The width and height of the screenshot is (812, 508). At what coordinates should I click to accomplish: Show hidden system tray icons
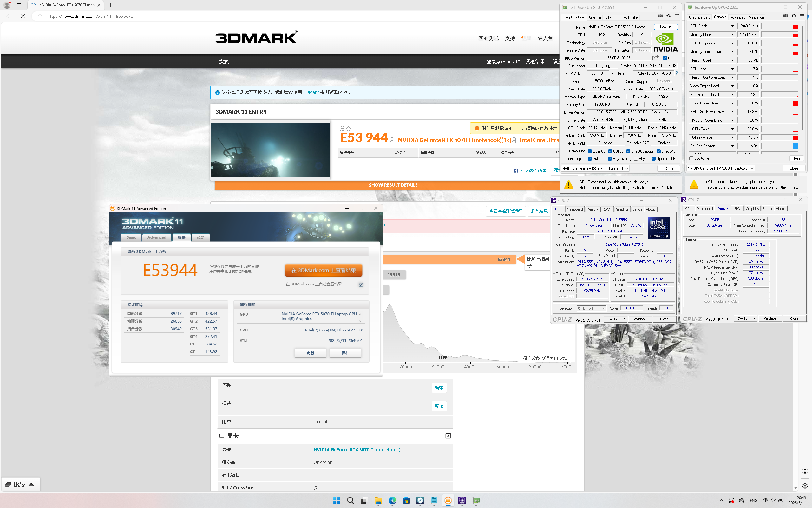coord(721,501)
